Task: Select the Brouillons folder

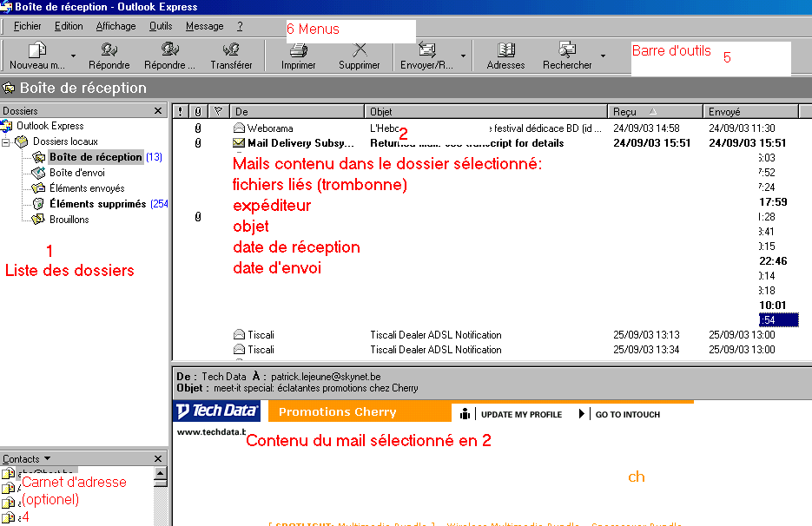Action: click(69, 219)
